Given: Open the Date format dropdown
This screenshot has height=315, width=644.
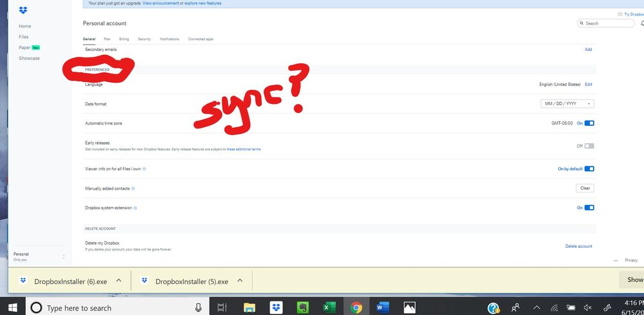Looking at the screenshot, I should click(567, 104).
